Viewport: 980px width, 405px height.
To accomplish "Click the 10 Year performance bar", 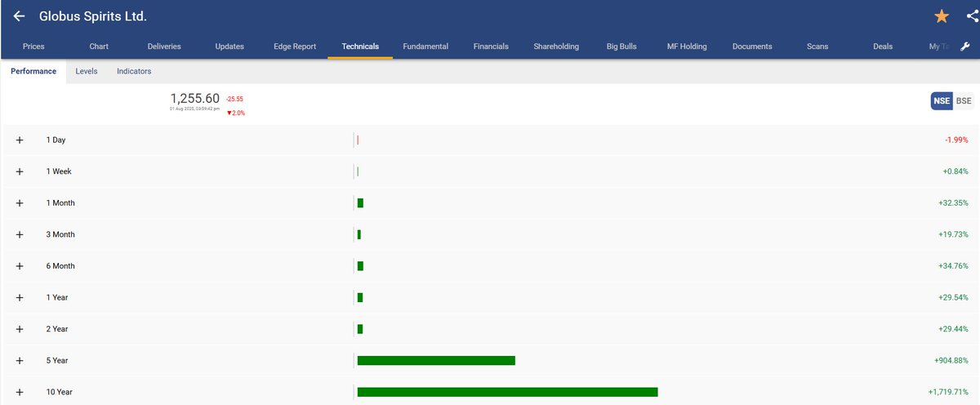I will (507, 392).
